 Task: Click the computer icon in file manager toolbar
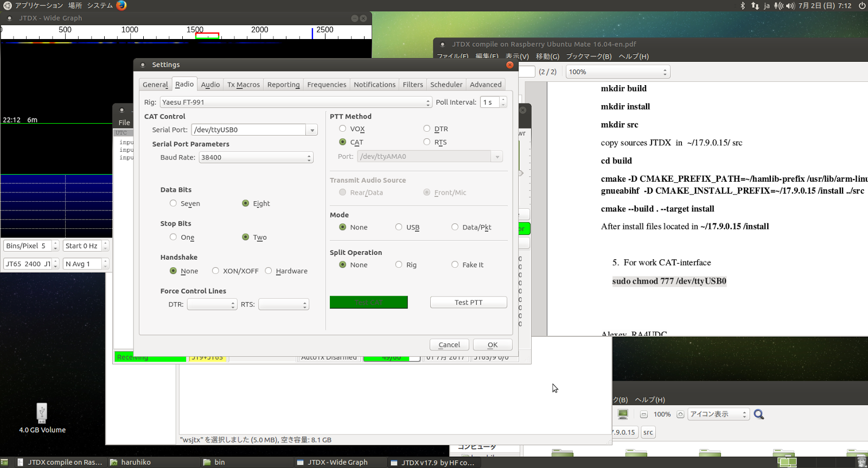click(x=623, y=414)
